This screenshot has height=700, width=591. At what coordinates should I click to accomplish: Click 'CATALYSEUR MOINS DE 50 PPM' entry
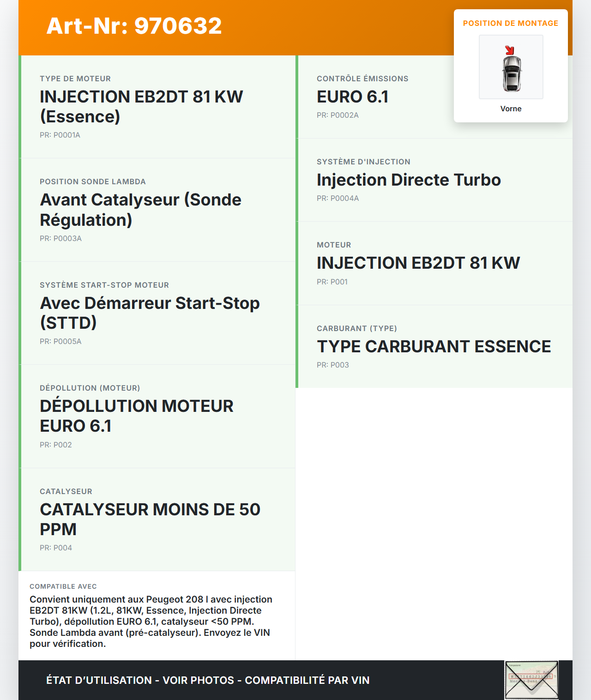[150, 519]
